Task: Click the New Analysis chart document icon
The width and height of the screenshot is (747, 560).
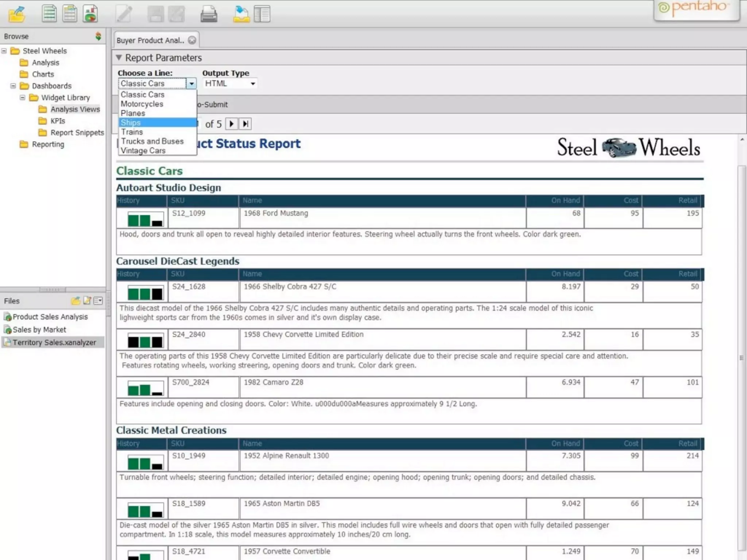Action: (x=90, y=14)
